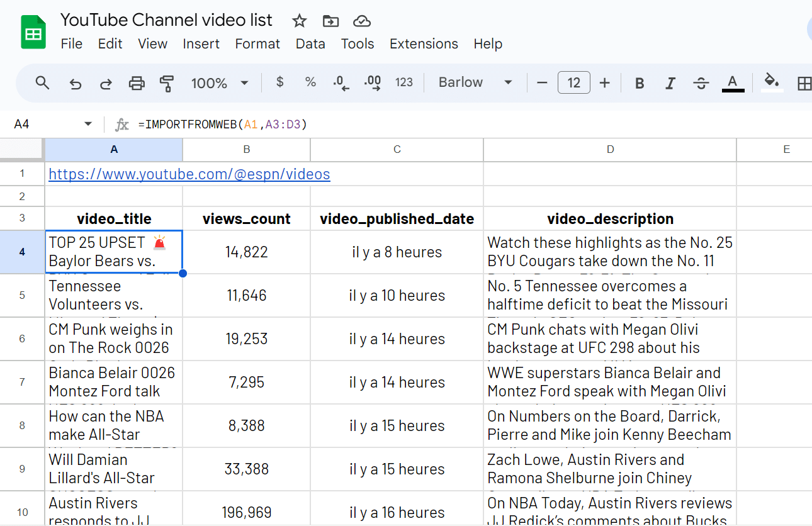This screenshot has height=526, width=812.
Task: Select column C header
Action: tap(397, 150)
